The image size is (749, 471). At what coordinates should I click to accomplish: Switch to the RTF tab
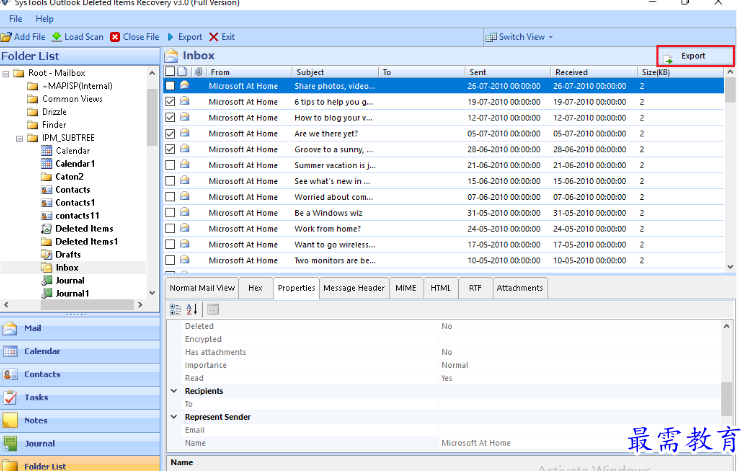[x=475, y=288]
